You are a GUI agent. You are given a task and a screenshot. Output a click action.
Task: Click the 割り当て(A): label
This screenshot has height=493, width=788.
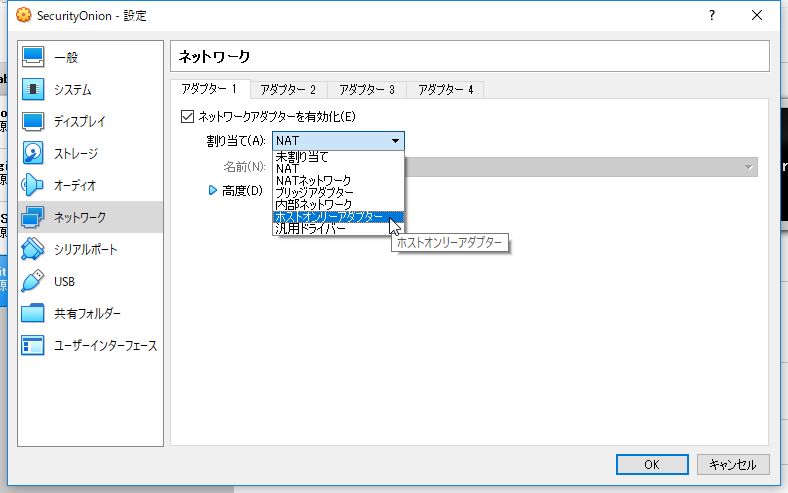click(x=236, y=141)
